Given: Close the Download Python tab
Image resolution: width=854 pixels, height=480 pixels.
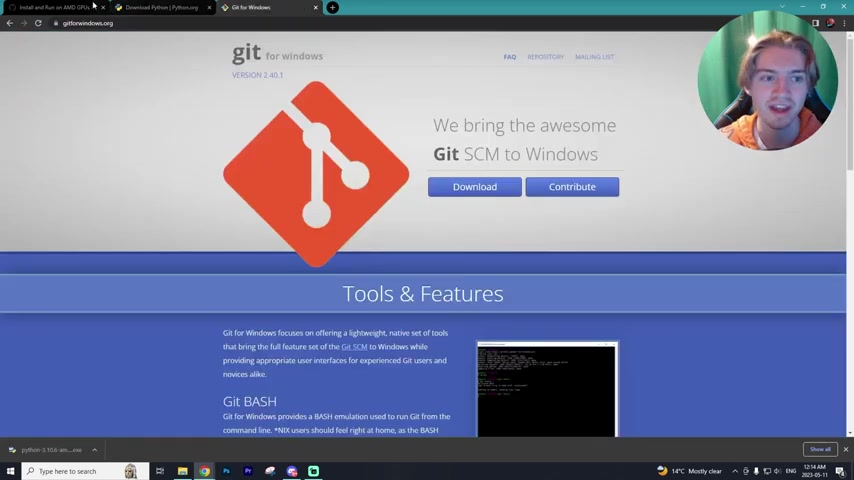Looking at the screenshot, I should coord(209,8).
